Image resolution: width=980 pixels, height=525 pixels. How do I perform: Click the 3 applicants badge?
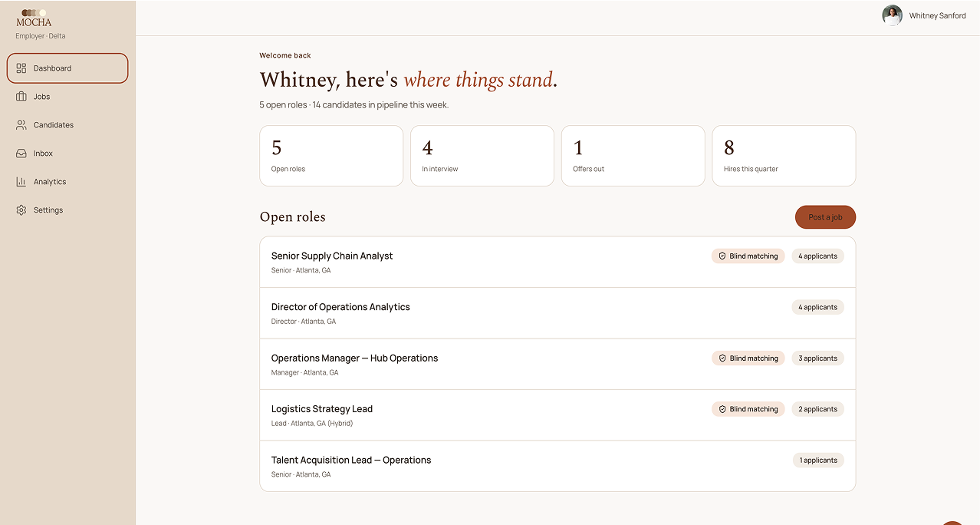818,358
